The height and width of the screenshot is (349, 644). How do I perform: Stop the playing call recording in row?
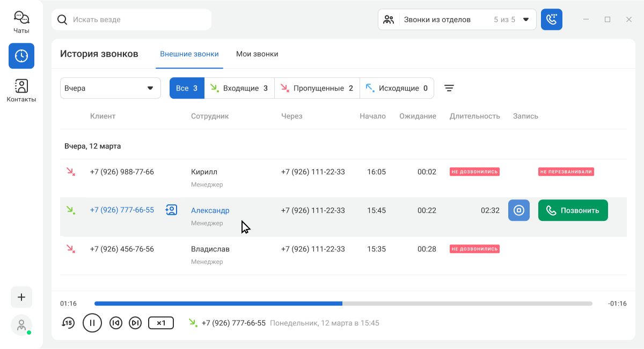(x=518, y=210)
